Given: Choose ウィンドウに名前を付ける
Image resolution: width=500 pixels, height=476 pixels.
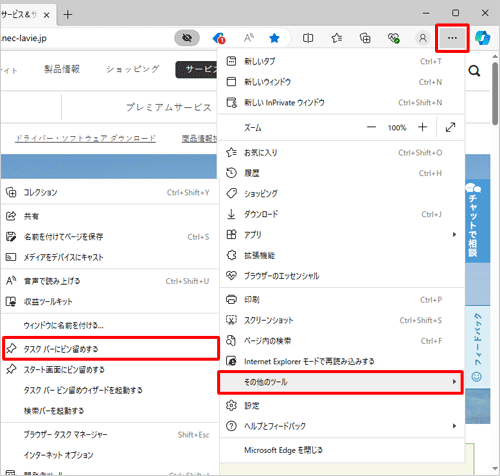Looking at the screenshot, I should click(109, 325).
